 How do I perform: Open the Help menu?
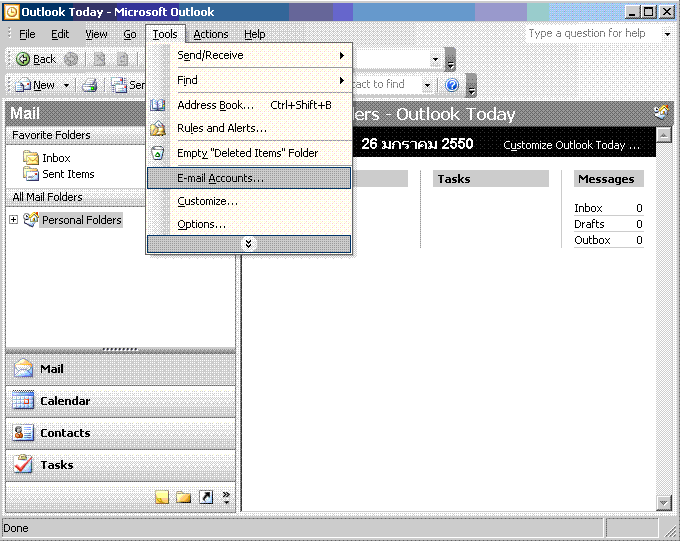pos(255,34)
